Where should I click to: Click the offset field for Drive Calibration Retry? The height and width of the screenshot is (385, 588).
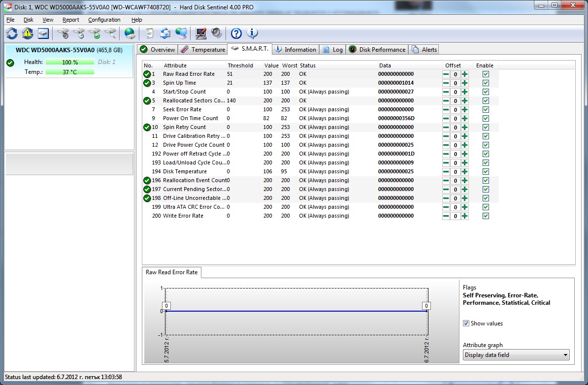(x=455, y=136)
